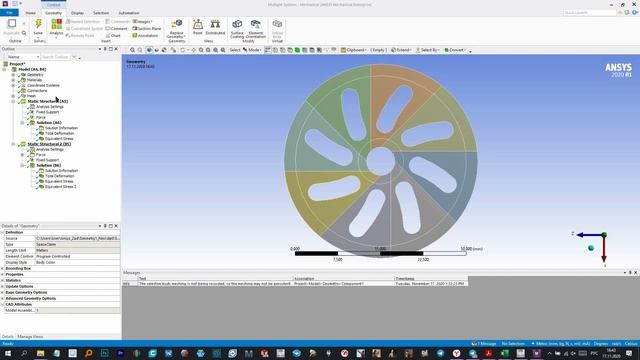Open the Manage Views tab
This screenshot has height=360, width=640.
coord(30,337)
